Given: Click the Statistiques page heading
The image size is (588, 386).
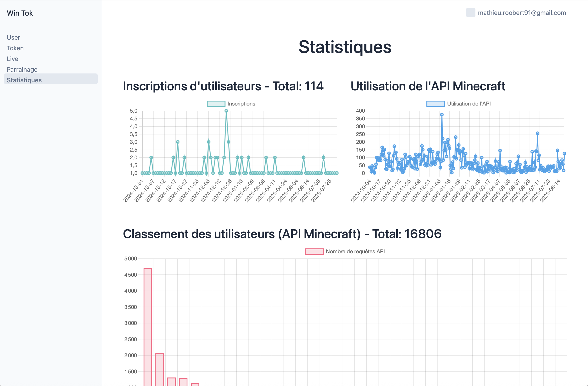Looking at the screenshot, I should [345, 47].
